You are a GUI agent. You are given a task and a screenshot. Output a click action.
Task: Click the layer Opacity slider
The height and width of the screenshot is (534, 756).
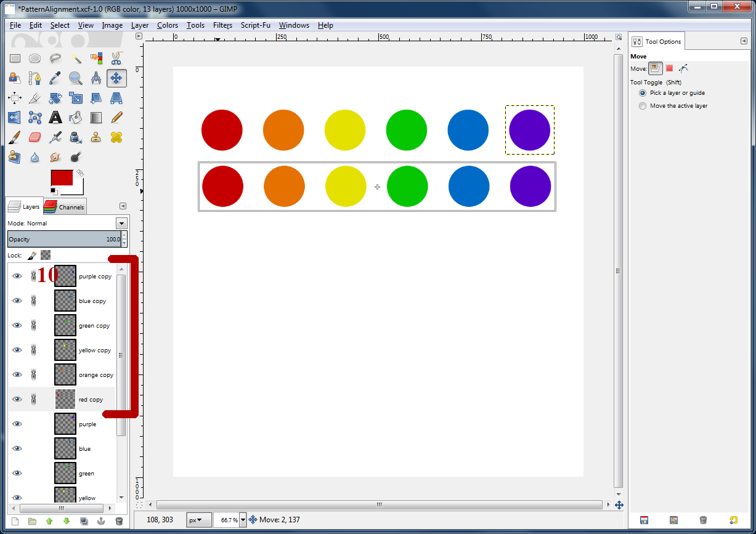point(64,239)
